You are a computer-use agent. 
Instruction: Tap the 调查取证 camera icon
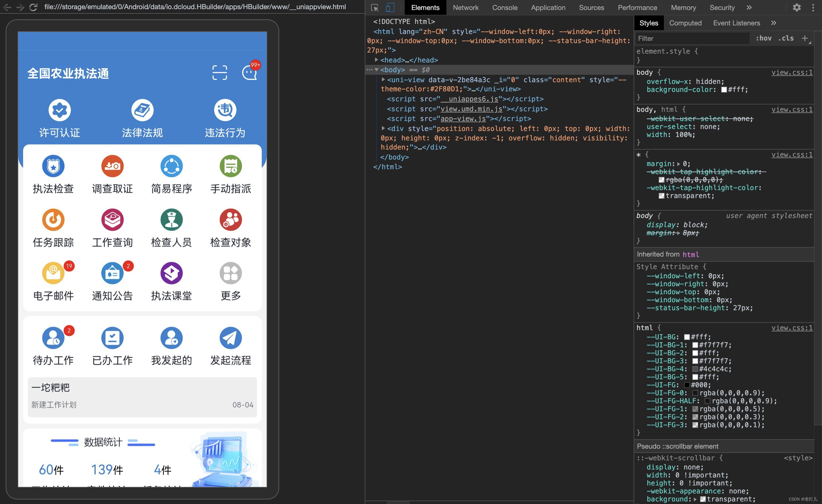click(x=112, y=166)
